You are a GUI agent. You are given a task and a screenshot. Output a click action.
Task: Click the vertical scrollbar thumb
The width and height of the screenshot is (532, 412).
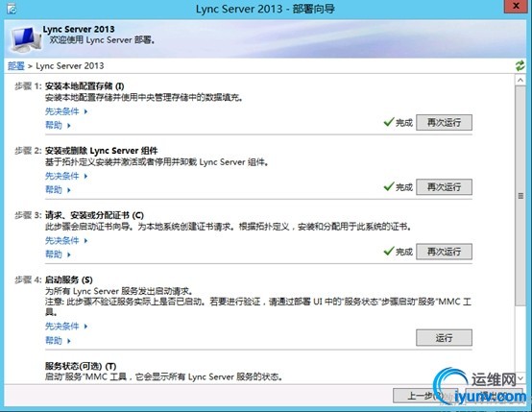point(520,196)
